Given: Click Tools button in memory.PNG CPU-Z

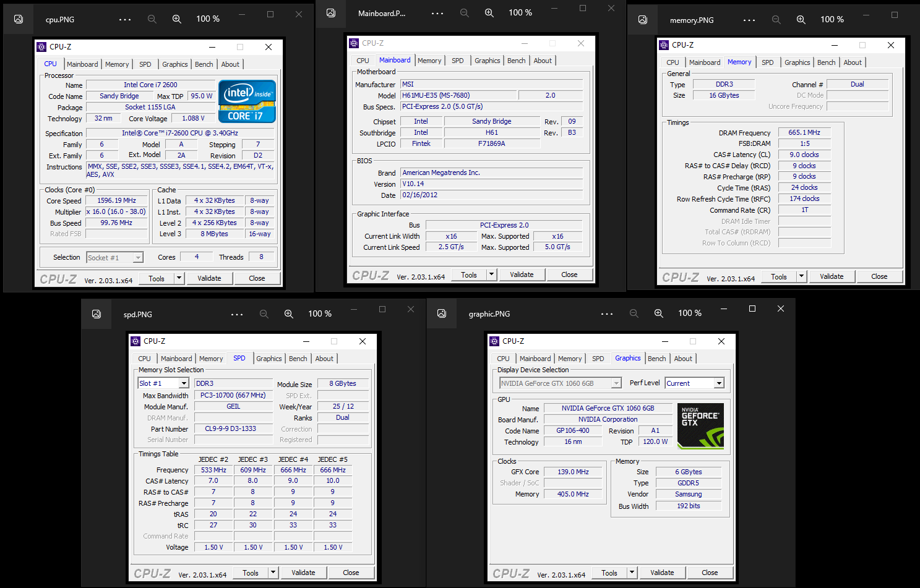Looking at the screenshot, I should (x=779, y=276).
